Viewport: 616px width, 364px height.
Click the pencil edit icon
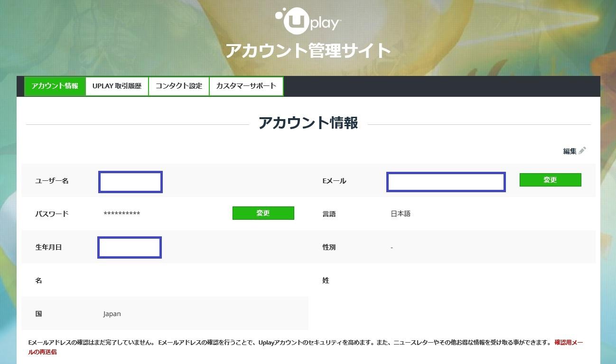(x=582, y=151)
